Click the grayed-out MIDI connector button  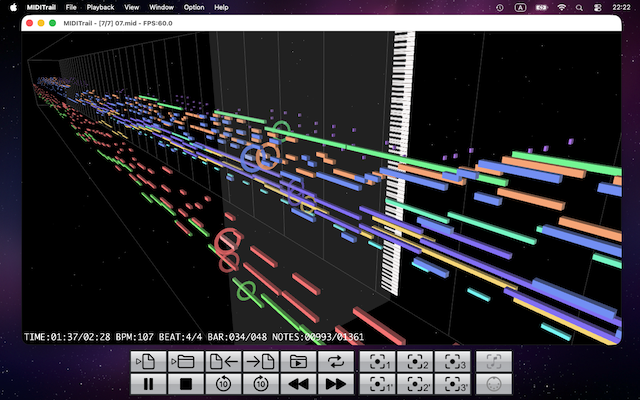click(x=494, y=384)
